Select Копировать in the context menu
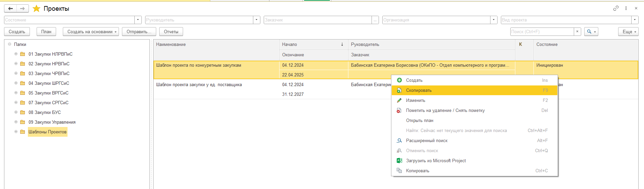 474,171
